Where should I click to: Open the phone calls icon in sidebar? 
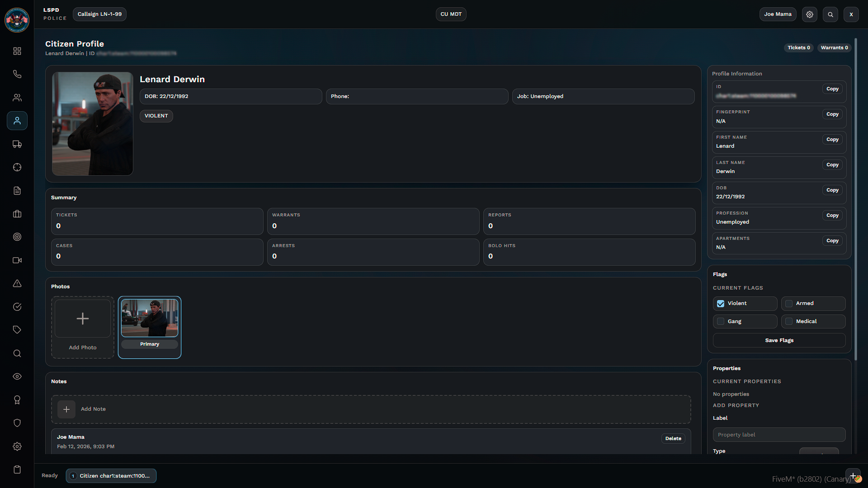pyautogui.click(x=17, y=74)
